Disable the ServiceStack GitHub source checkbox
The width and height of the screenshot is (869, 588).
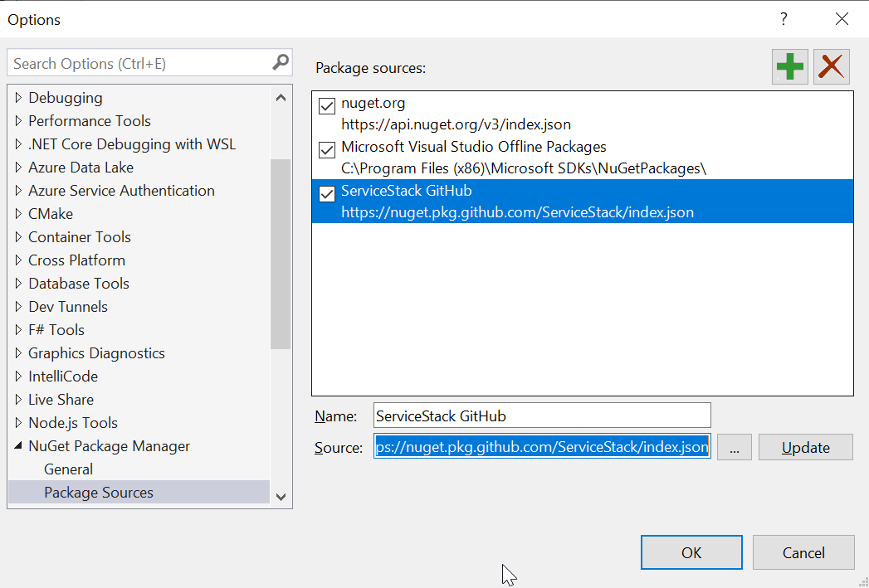pos(327,194)
